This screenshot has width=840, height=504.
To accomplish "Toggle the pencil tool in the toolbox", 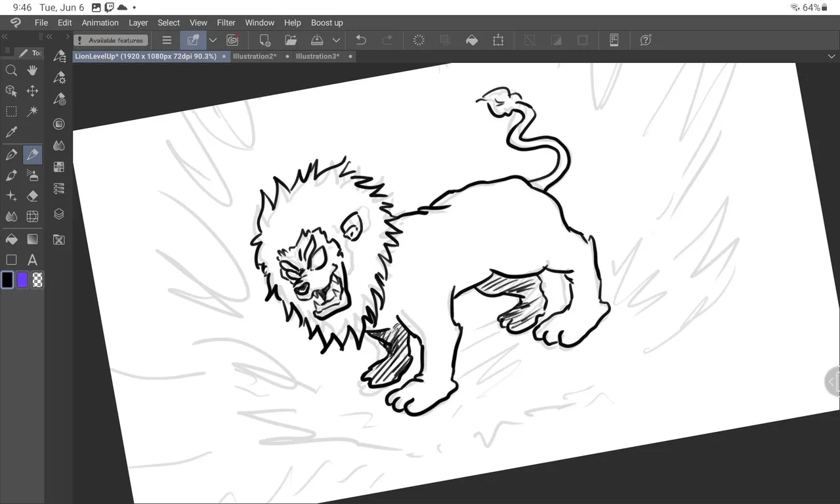I will 32,155.
